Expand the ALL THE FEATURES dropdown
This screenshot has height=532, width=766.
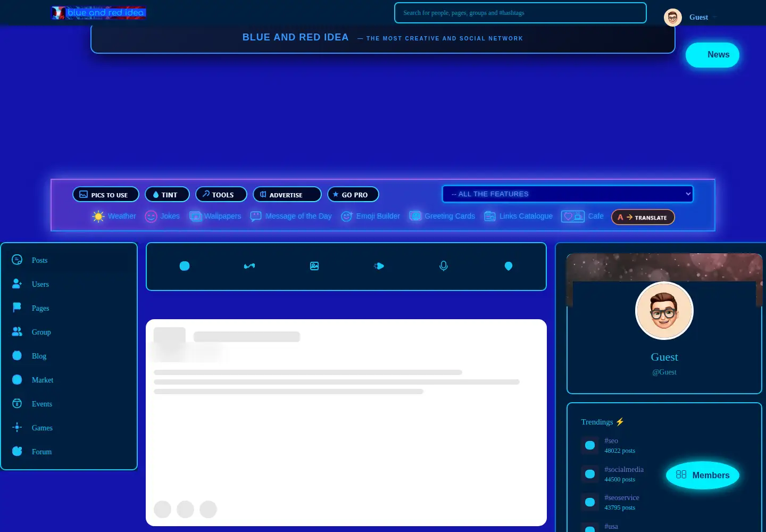pos(568,194)
